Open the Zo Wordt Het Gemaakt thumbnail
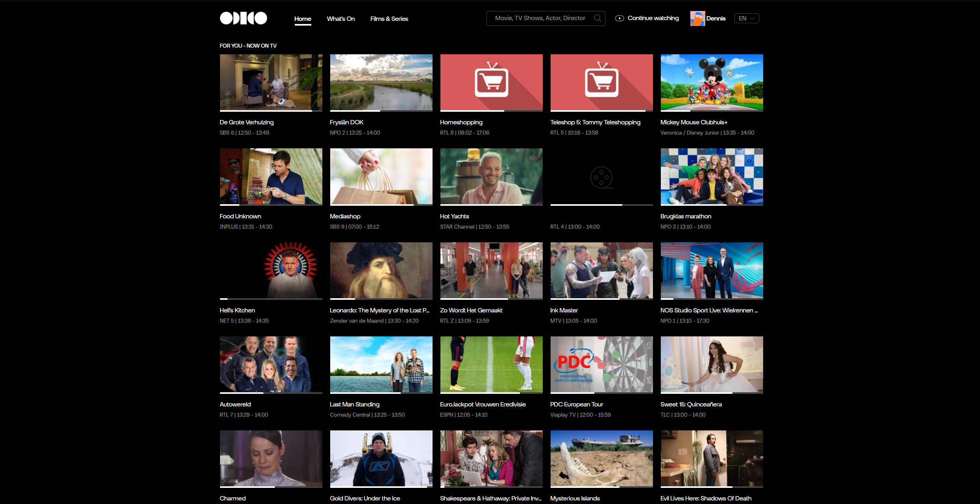 click(x=491, y=271)
